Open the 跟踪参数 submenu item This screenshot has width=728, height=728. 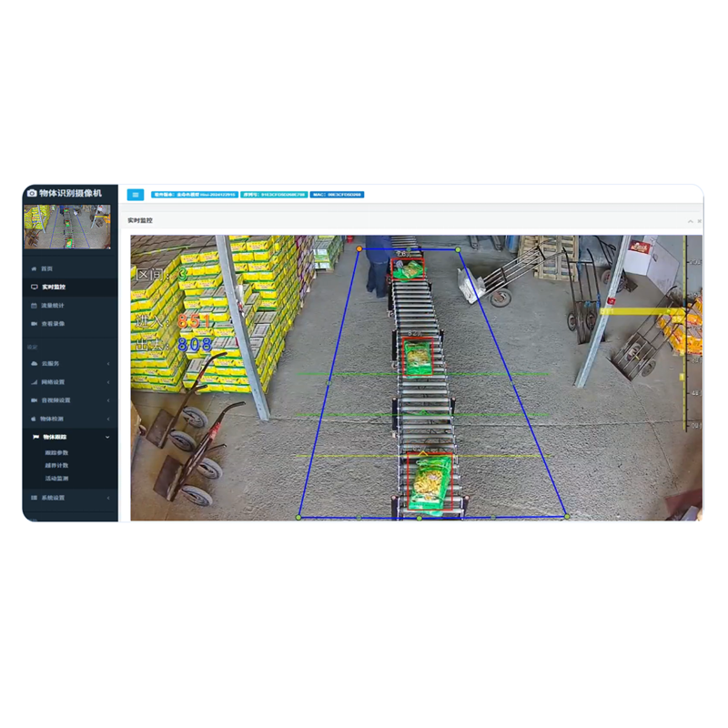pyautogui.click(x=56, y=452)
